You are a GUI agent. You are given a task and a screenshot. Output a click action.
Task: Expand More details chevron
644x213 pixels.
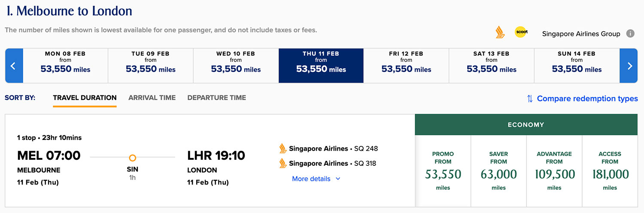pos(338,179)
